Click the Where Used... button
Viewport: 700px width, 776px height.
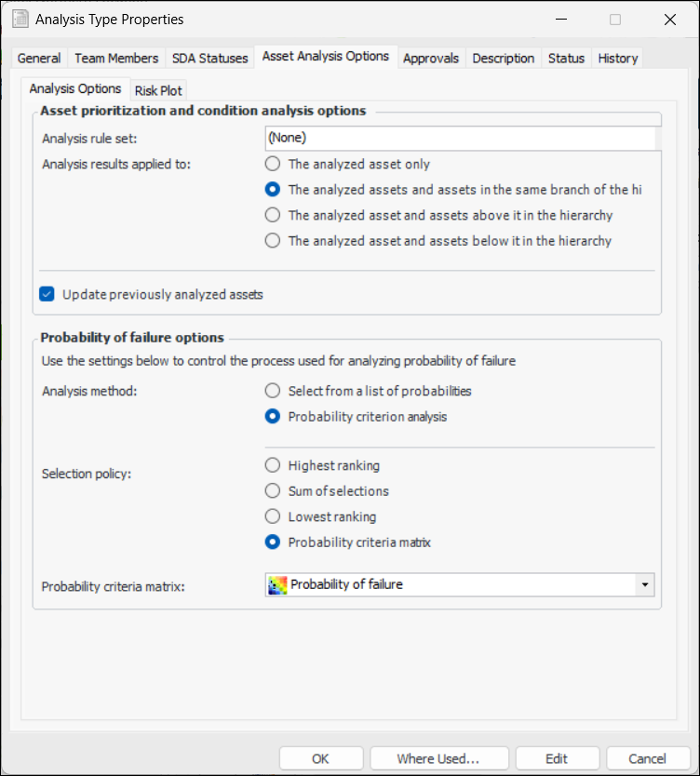(438, 758)
